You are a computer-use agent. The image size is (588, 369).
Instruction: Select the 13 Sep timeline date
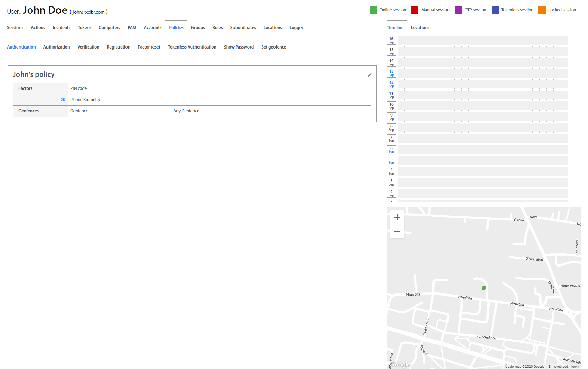pyautogui.click(x=391, y=73)
